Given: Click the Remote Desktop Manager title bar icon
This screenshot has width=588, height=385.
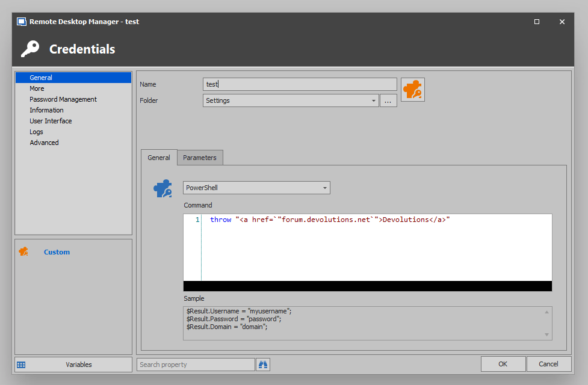Looking at the screenshot, I should (x=20, y=21).
